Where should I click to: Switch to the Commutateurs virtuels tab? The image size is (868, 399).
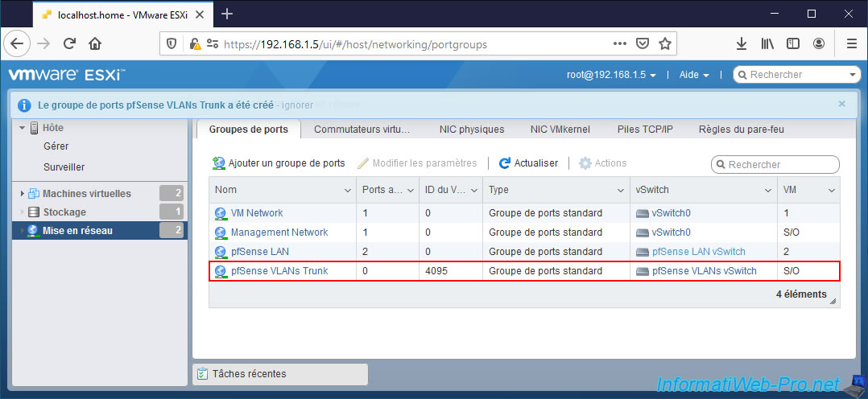coord(362,129)
